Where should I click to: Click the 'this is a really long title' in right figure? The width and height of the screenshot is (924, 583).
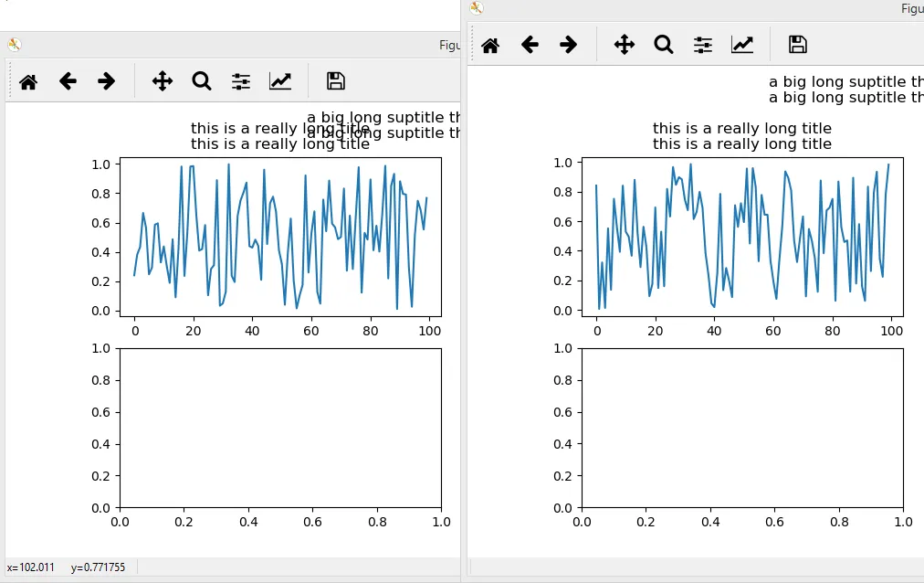tap(742, 136)
